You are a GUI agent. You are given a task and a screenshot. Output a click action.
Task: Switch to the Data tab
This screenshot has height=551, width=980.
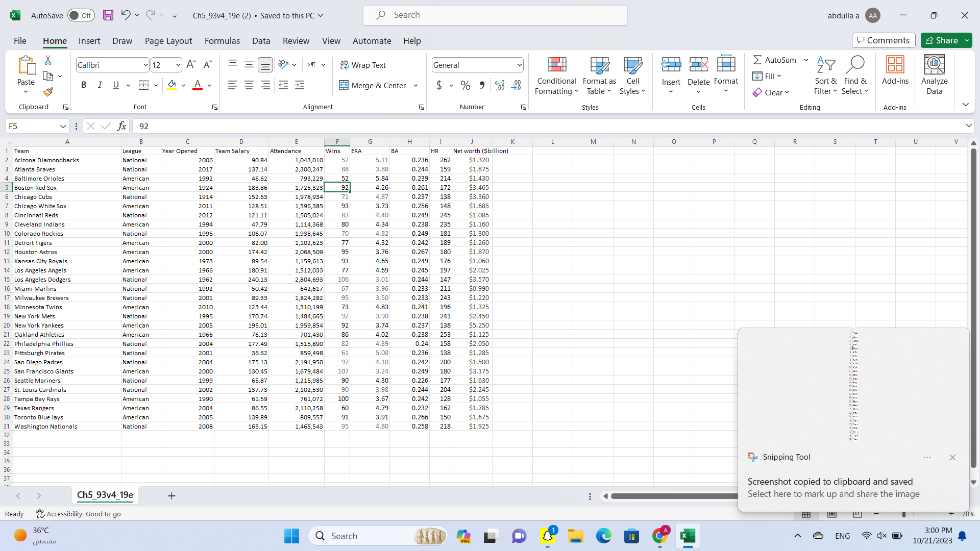coord(261,41)
